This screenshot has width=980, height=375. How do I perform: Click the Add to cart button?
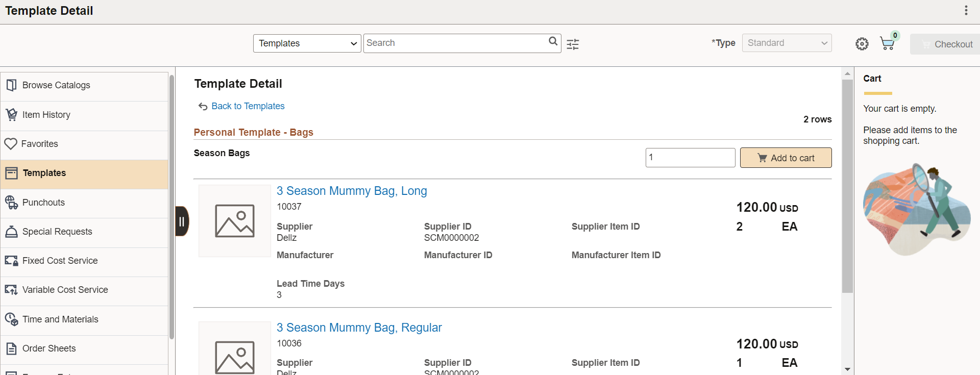click(x=786, y=158)
